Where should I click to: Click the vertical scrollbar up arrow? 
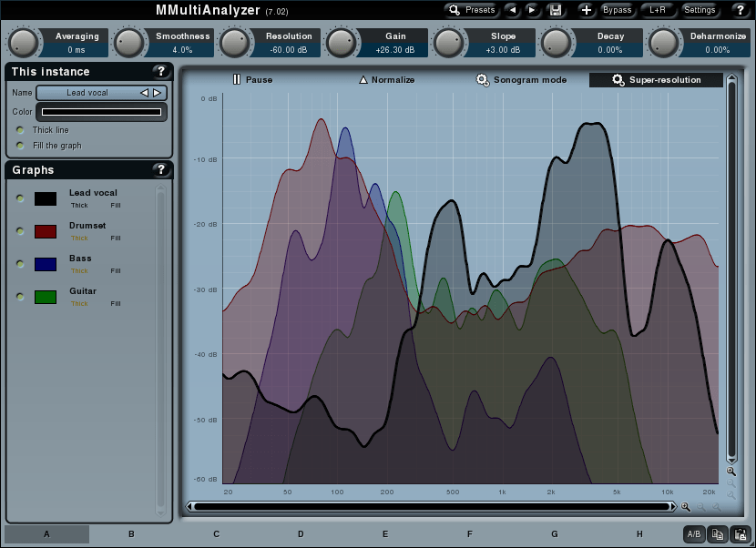point(731,77)
